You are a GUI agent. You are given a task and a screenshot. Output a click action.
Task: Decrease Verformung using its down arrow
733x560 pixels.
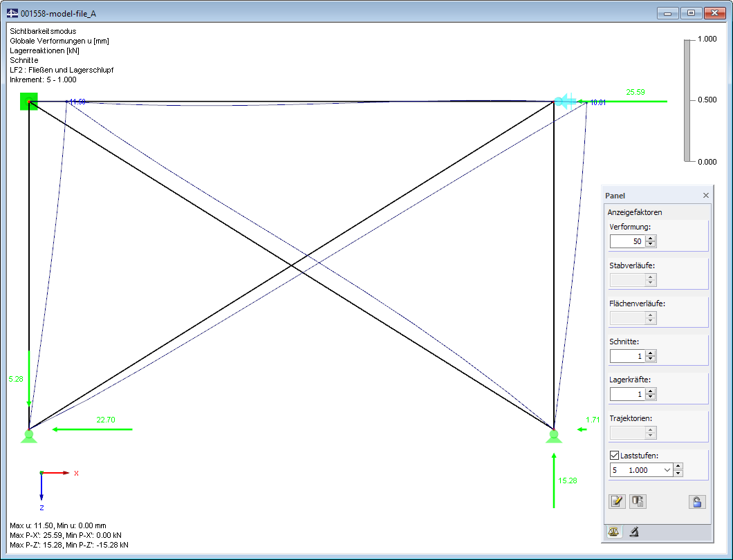pos(651,243)
